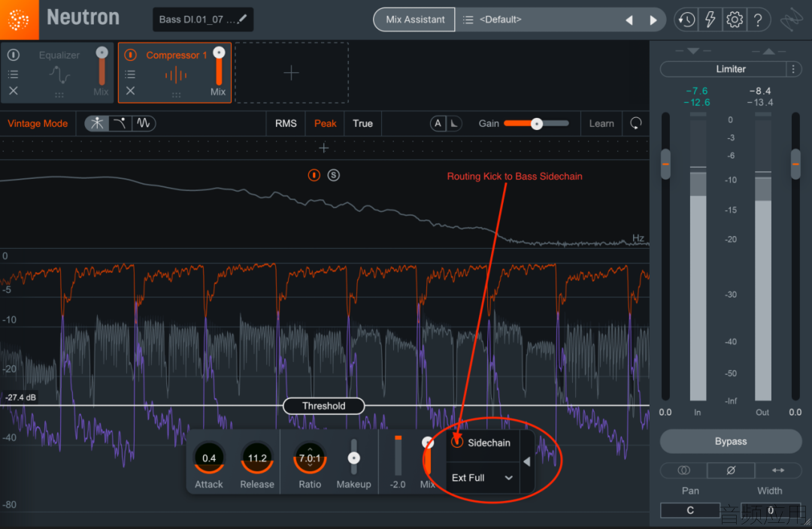Solo the band with S button

tap(334, 175)
